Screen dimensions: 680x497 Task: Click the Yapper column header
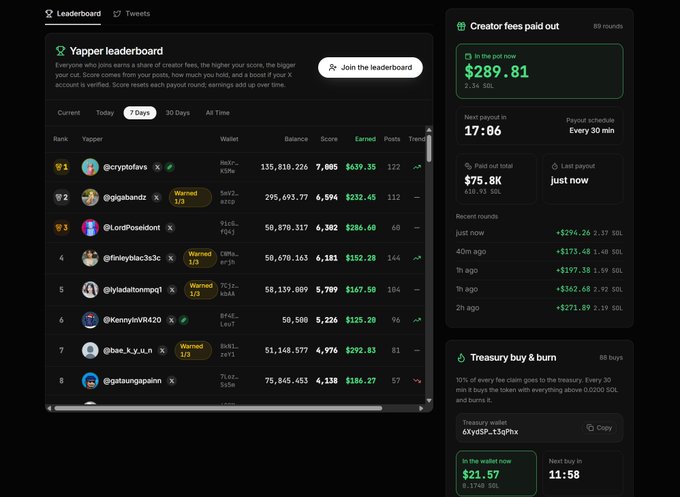(x=92, y=139)
